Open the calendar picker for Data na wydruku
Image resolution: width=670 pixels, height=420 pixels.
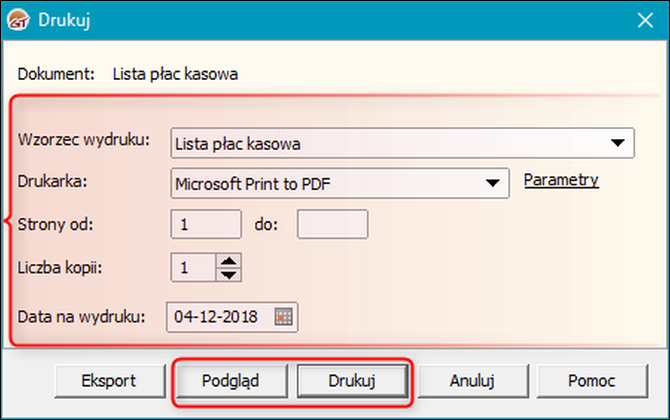pos(284,317)
